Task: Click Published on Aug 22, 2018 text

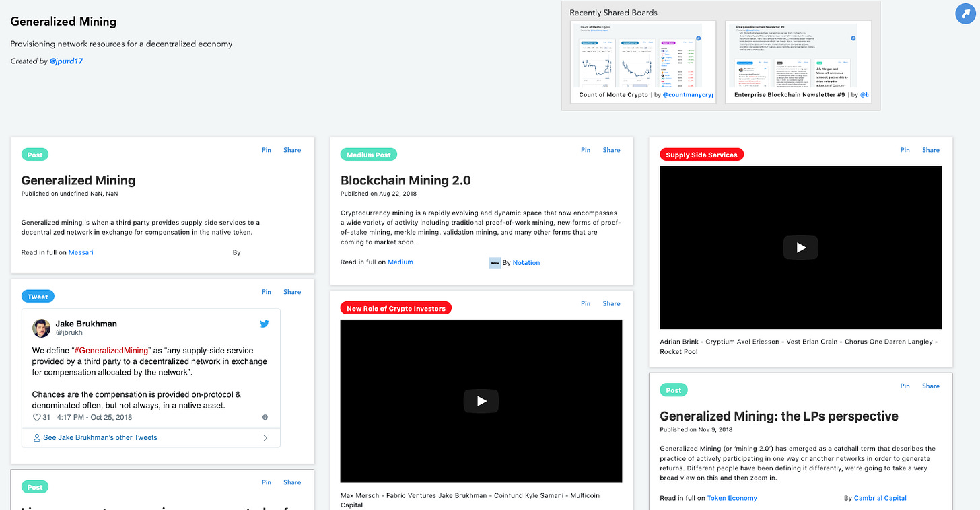Action: pyautogui.click(x=379, y=194)
